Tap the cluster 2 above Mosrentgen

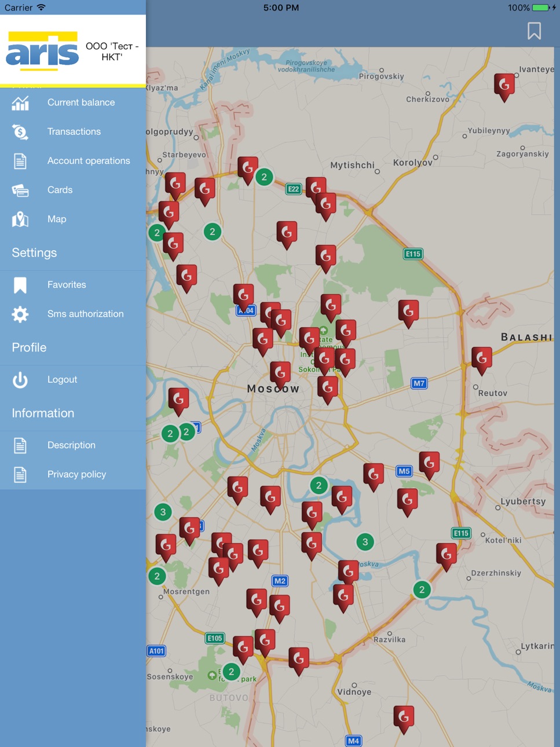157,576
